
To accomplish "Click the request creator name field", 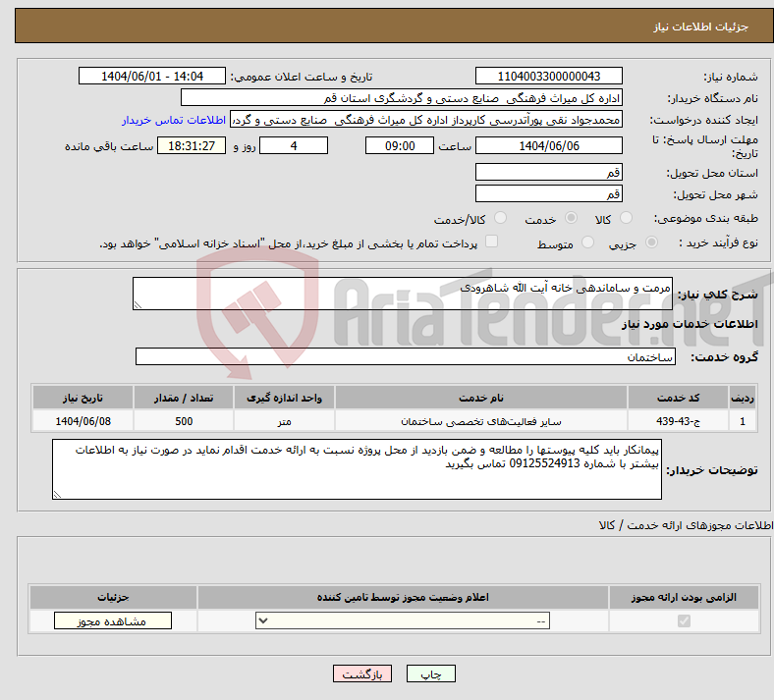I will coord(426,120).
